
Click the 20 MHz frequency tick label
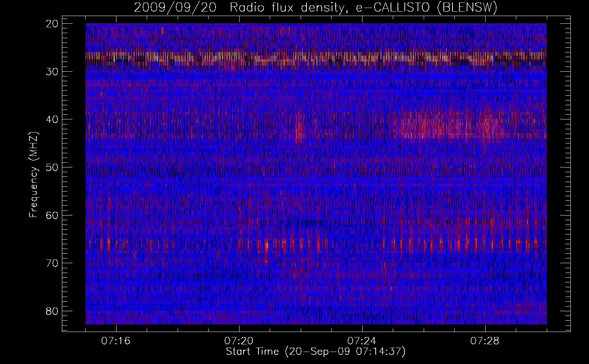(x=52, y=24)
